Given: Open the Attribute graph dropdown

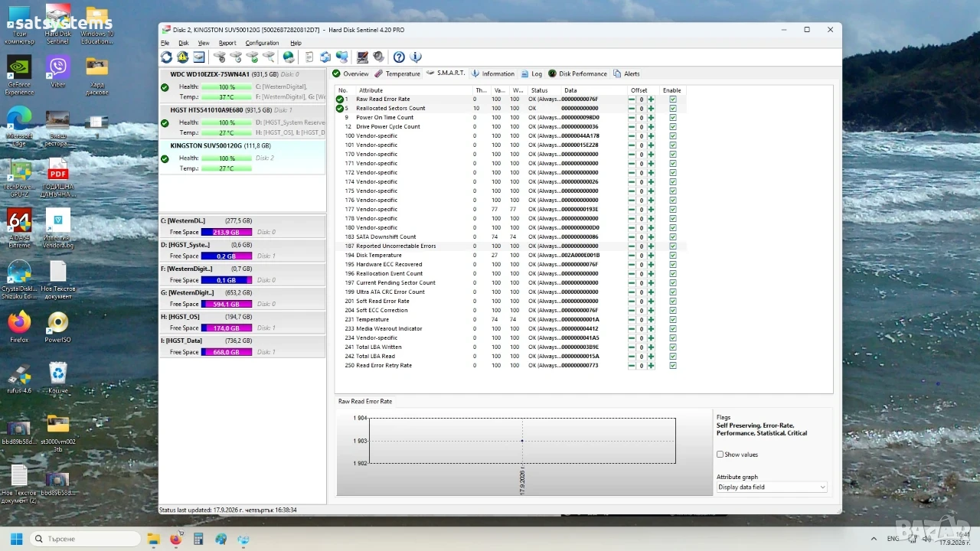Looking at the screenshot, I should (772, 487).
